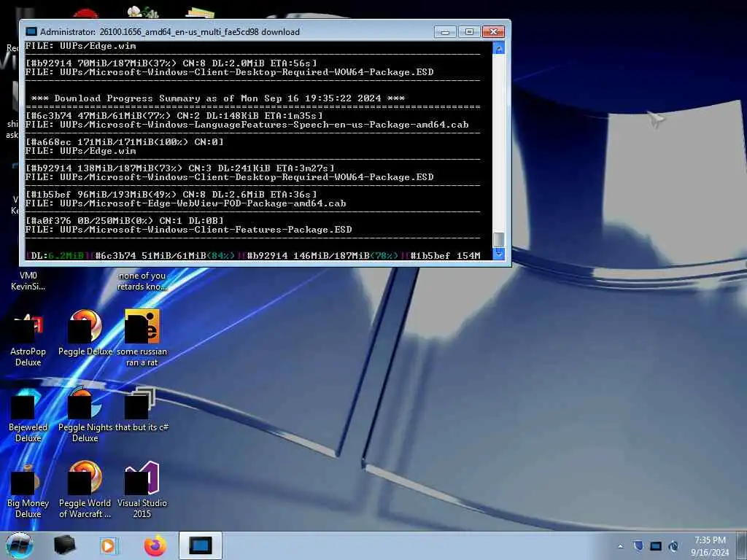The height and width of the screenshot is (560, 747).
Task: Launch Windows Media Player from the taskbar
Action: pos(109,545)
